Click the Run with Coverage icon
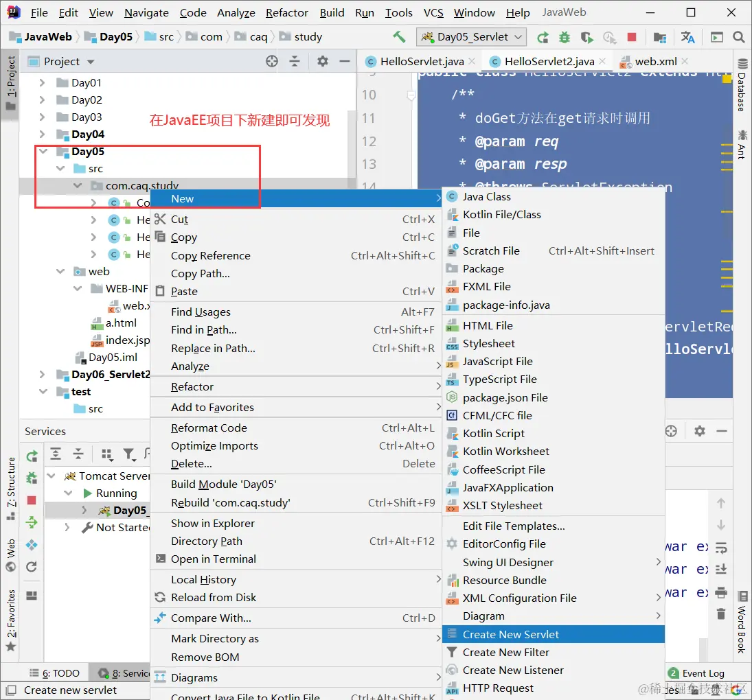 point(586,37)
